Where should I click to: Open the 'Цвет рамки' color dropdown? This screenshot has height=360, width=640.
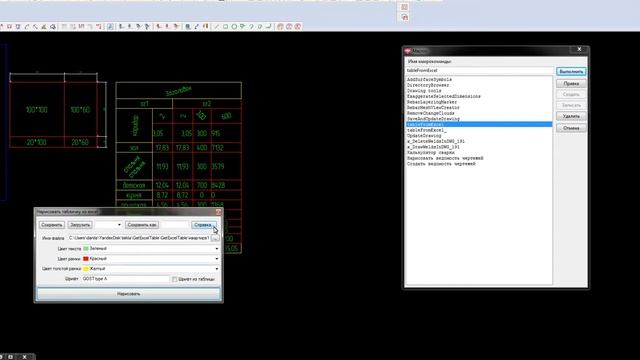click(217, 259)
